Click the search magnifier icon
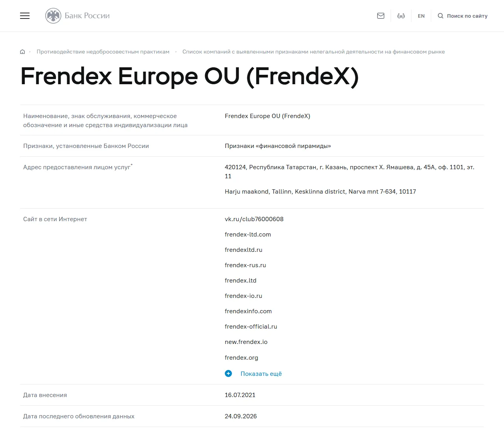This screenshot has height=438, width=504. [x=441, y=16]
